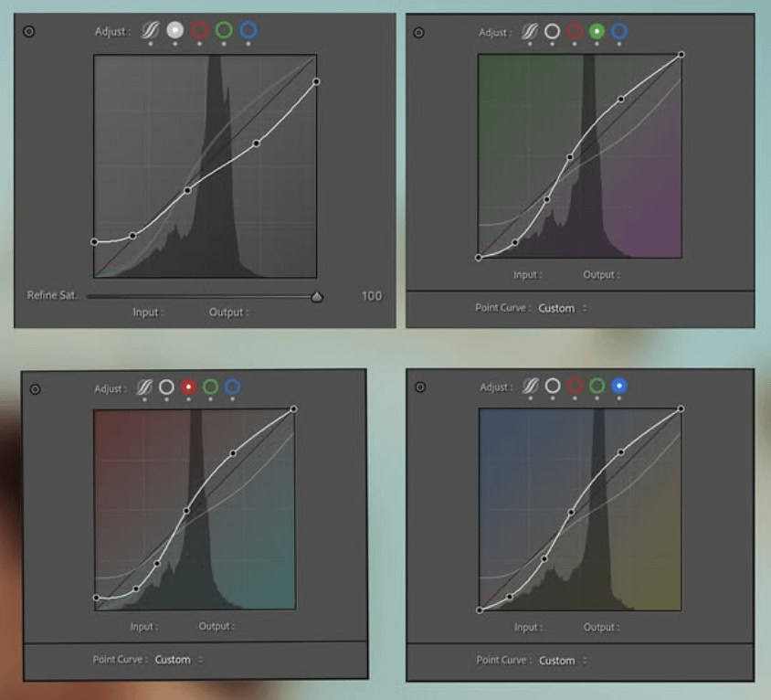Select active blue channel in bottom-right panel
This screenshot has height=700, width=771.
(619, 387)
